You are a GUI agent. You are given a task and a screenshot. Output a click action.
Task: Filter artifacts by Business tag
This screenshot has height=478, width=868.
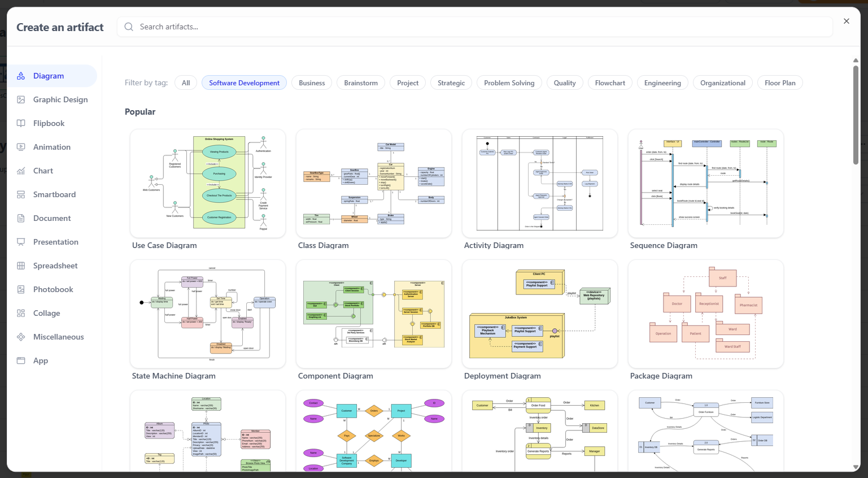(x=312, y=82)
